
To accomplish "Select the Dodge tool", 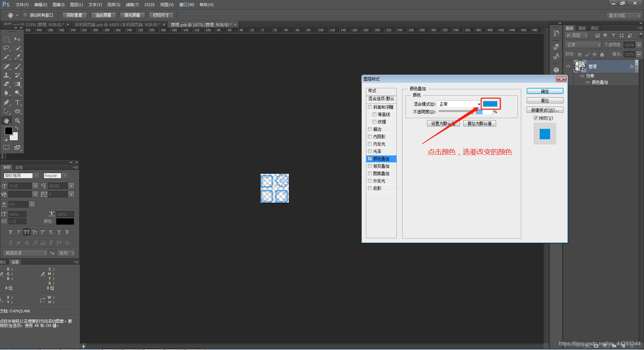I will click(18, 93).
